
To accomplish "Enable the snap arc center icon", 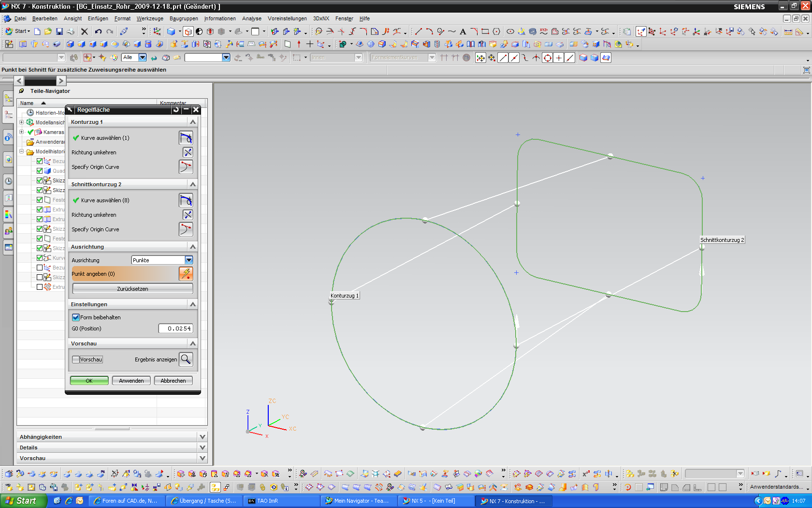I will pos(548,58).
